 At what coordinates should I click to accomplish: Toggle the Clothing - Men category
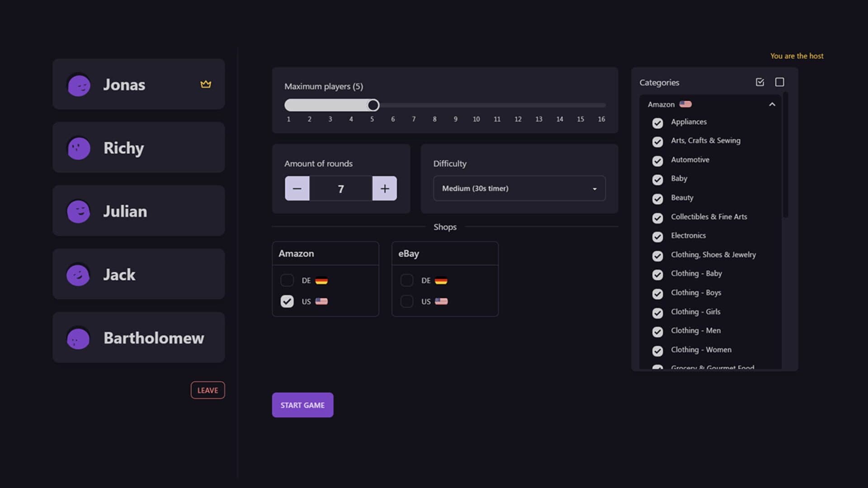point(657,332)
